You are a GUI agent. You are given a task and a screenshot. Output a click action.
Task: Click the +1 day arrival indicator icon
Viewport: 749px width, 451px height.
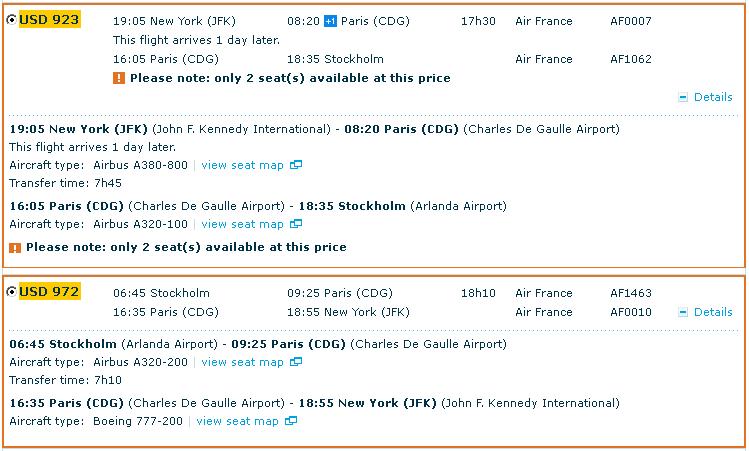tap(331, 21)
